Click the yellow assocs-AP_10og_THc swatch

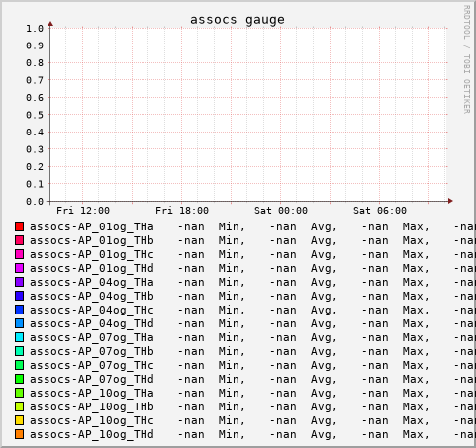[19, 420]
